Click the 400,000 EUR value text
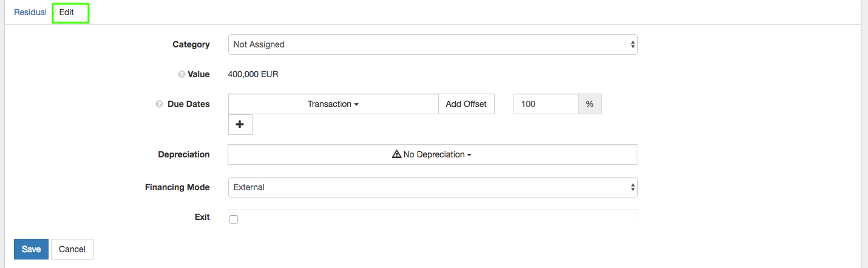This screenshot has height=268, width=868. pyautogui.click(x=253, y=74)
